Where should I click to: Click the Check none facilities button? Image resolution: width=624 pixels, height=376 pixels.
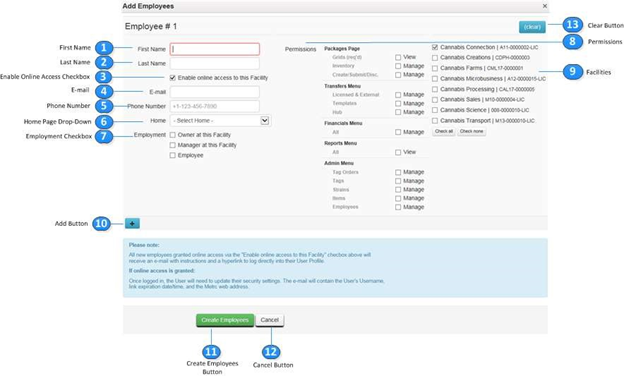tap(471, 131)
